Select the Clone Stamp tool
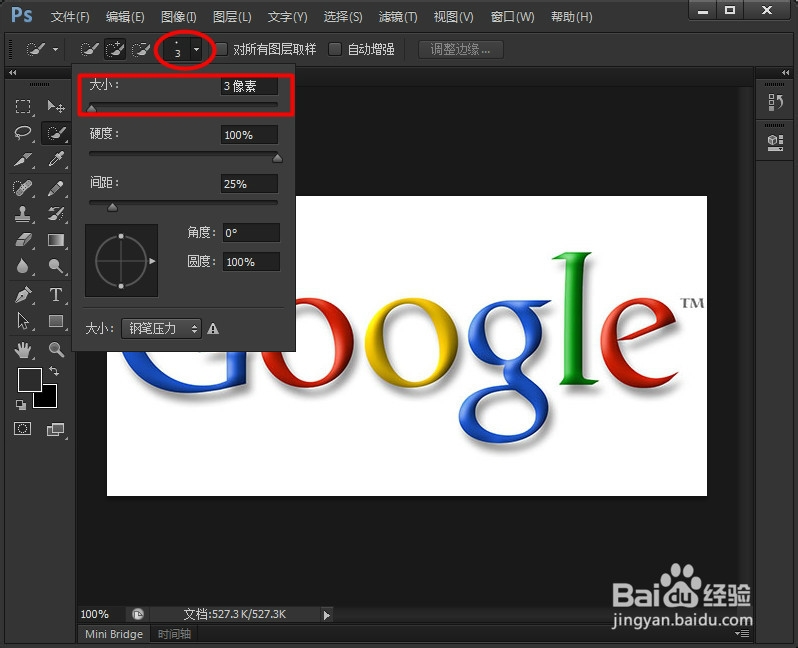798x648 pixels. pos(23,214)
